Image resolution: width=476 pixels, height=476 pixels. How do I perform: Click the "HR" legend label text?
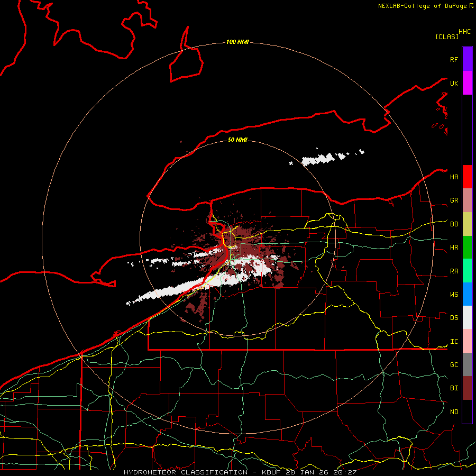point(454,248)
